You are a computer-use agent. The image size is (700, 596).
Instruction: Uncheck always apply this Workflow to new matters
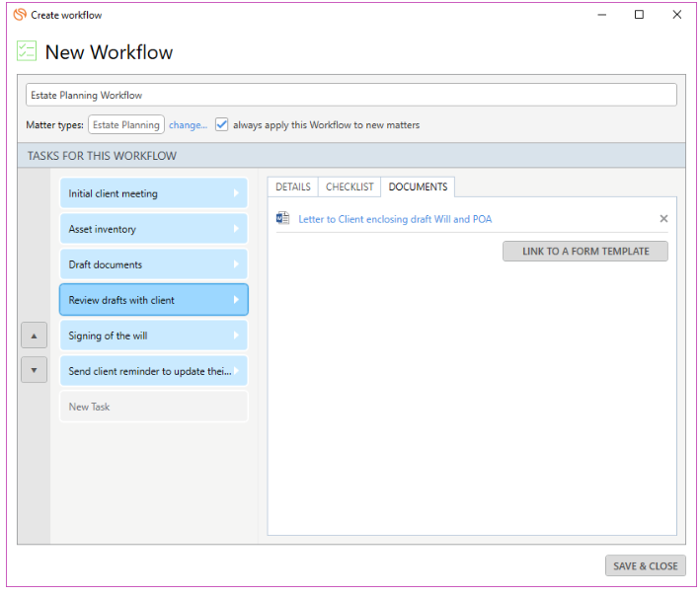(x=221, y=124)
